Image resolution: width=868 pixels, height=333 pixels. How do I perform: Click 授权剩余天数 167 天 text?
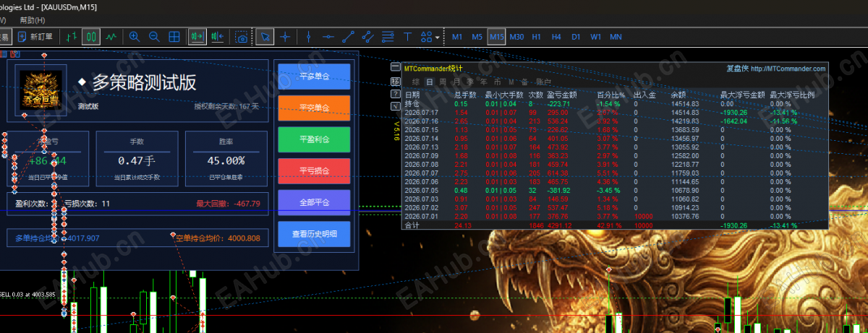point(226,106)
